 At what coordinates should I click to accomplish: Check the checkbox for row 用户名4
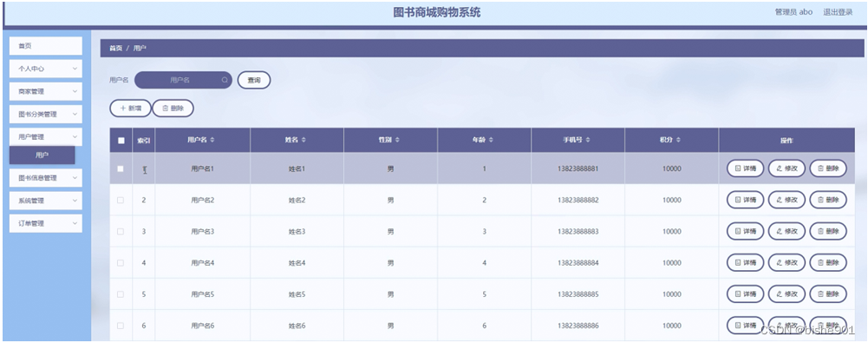click(x=121, y=262)
